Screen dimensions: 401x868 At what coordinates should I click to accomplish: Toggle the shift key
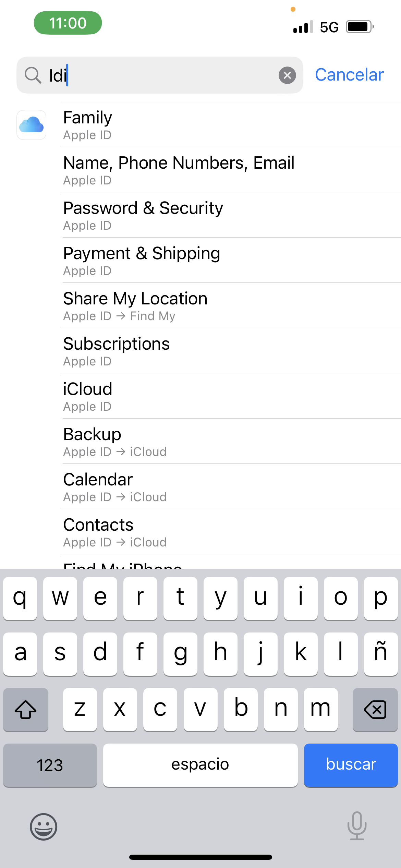tap(26, 709)
